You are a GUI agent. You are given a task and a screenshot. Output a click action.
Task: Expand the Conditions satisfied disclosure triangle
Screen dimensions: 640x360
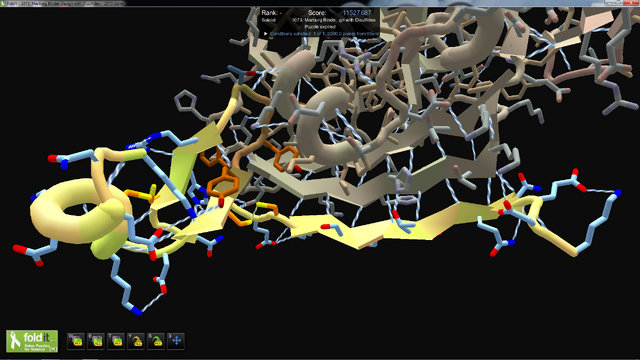tap(266, 34)
